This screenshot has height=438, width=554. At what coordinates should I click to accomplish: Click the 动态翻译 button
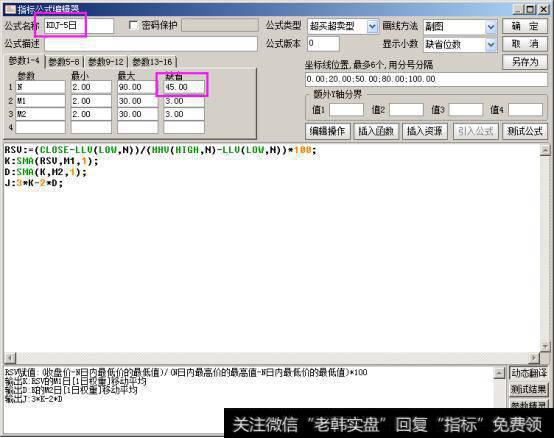pos(529,373)
